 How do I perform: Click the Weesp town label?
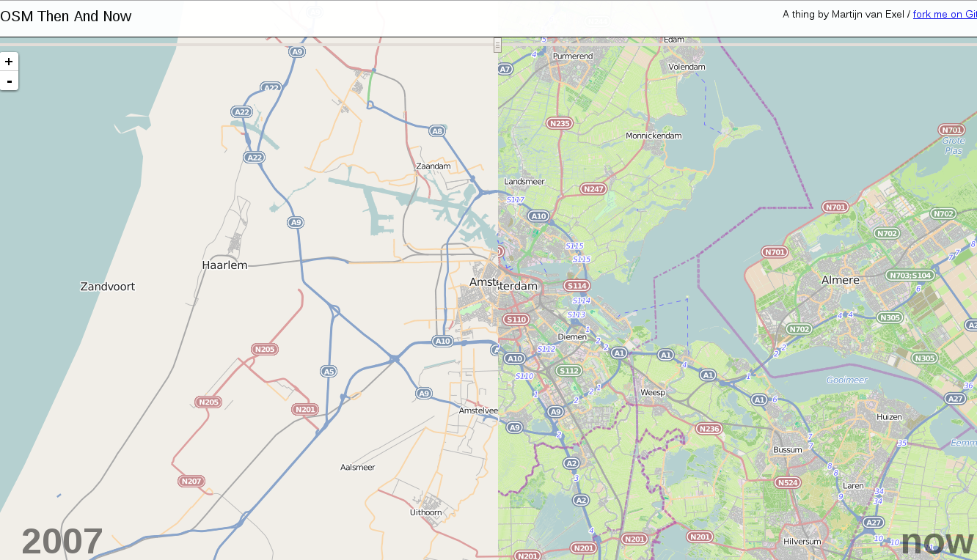click(x=653, y=392)
